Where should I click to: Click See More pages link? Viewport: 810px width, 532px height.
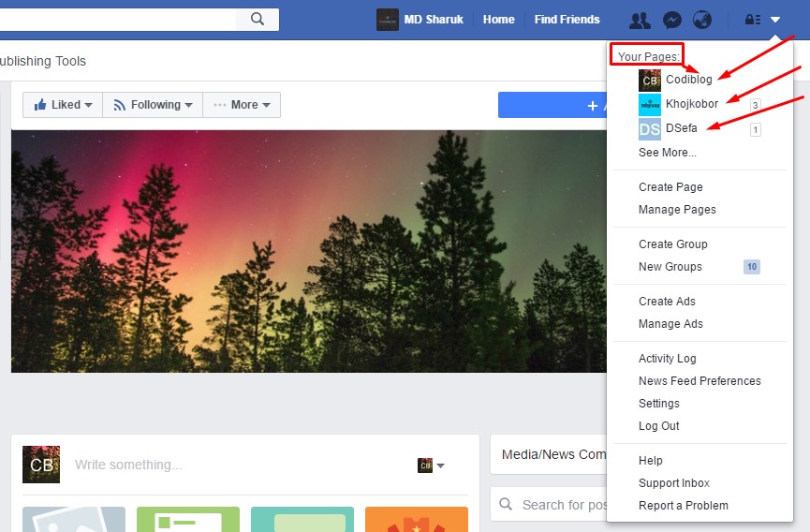[x=668, y=153]
